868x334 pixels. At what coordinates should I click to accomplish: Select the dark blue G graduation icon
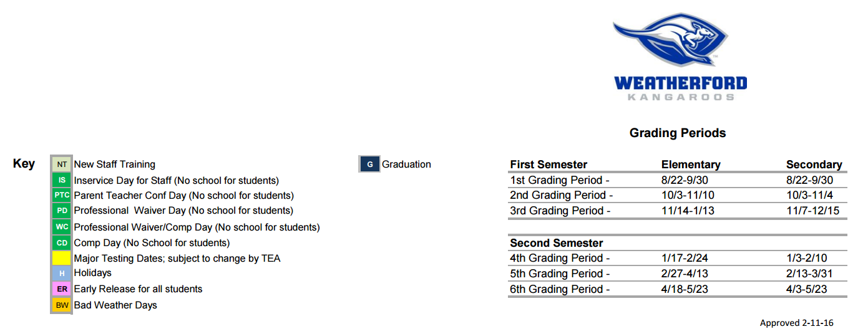coord(370,165)
